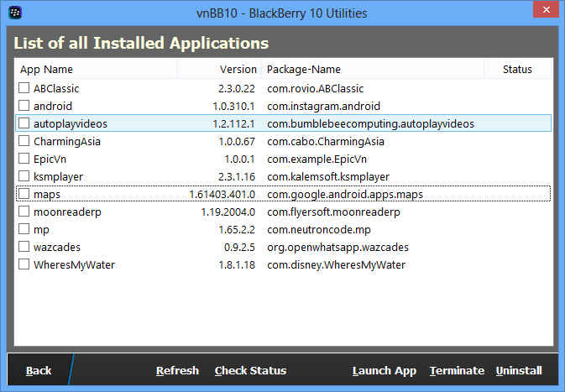Select the wazcades checkbox
This screenshot has height=392, width=565.
[x=24, y=247]
